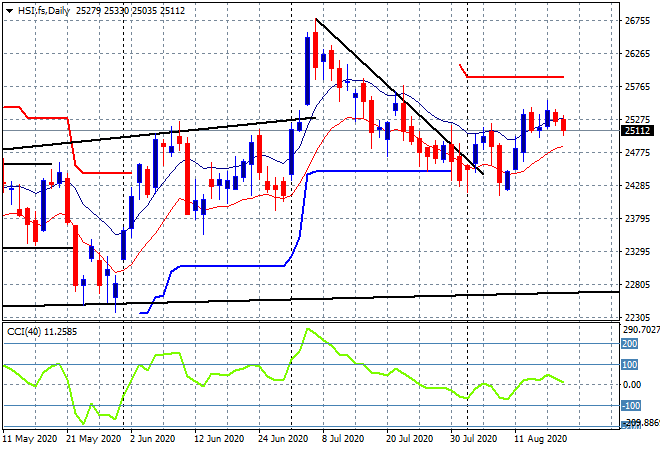
Task: Click the 26755 price axis label
Action: coord(637,21)
